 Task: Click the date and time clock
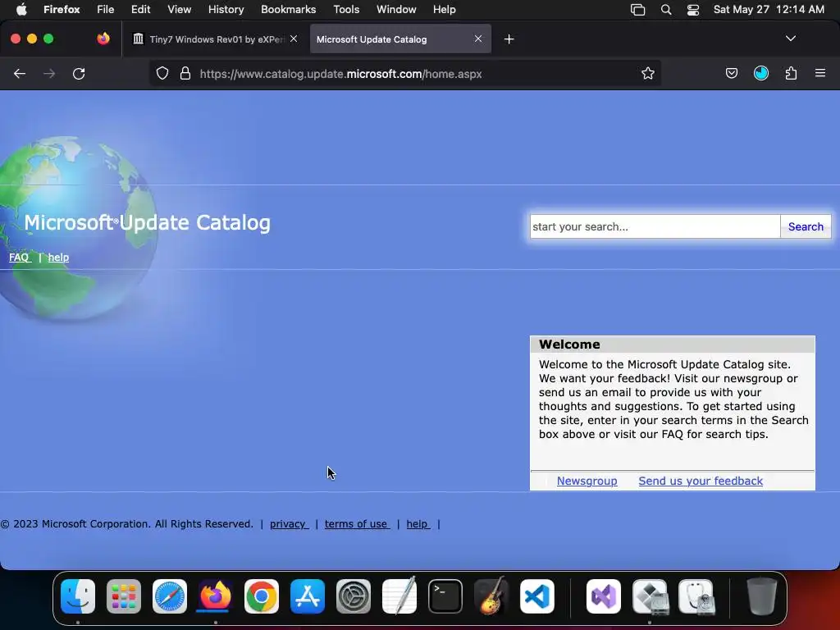pos(769,10)
